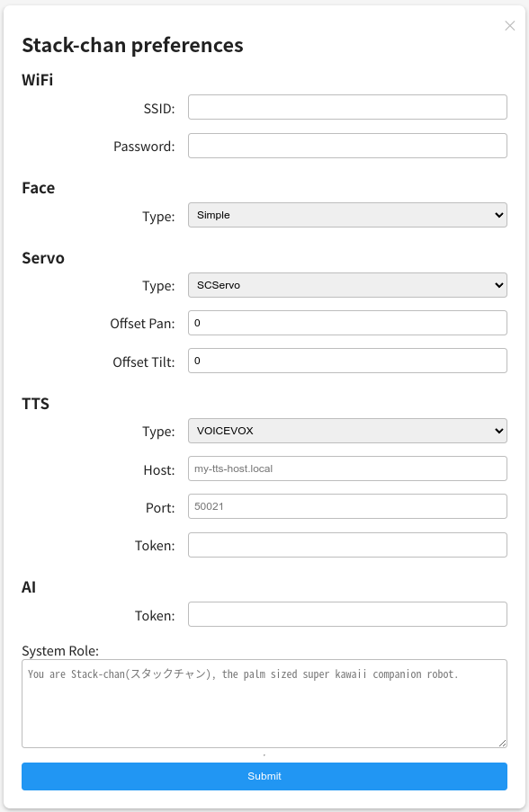The image size is (529, 812).
Task: Click the chevron arrow of Face Type select
Action: (499, 215)
